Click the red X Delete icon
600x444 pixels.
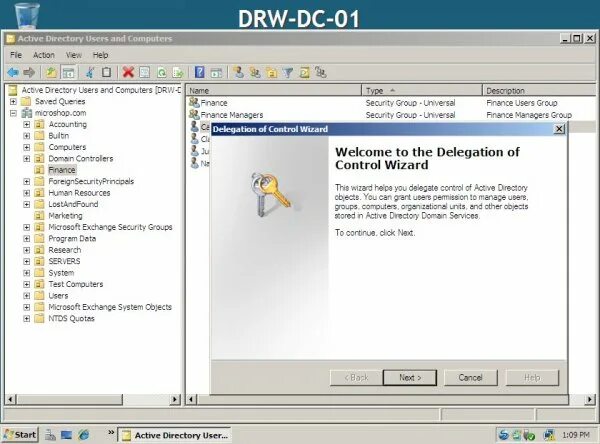point(128,72)
